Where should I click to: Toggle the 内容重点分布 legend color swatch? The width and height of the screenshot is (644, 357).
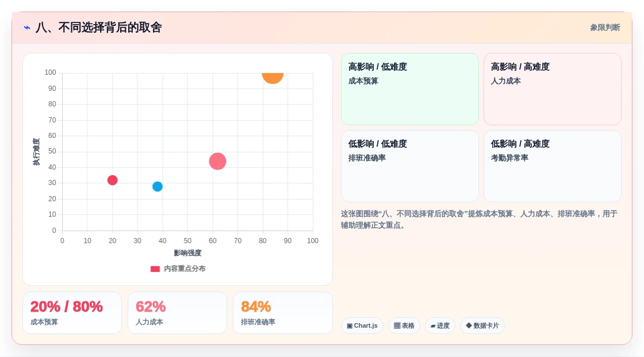pos(155,268)
